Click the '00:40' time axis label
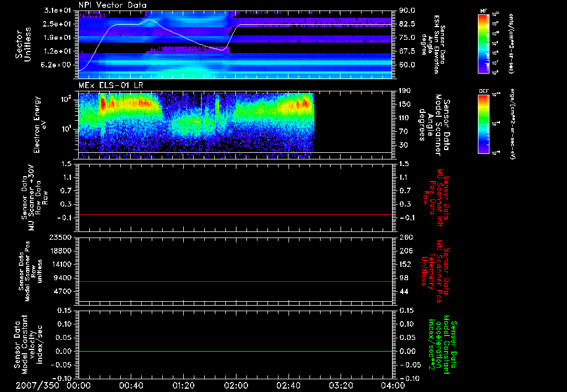Viewport: 567px width, 392px height. pos(131,385)
